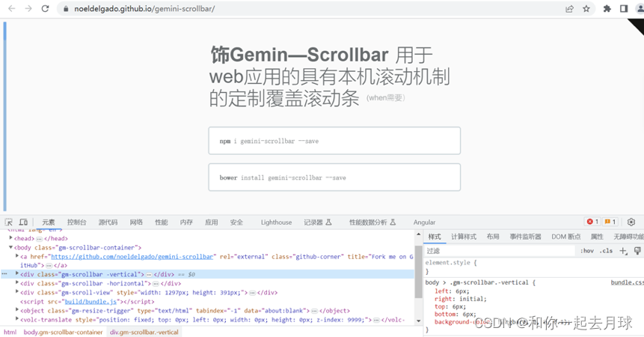Select body.gm-scrollbar-container breadcrumb
The image size is (644, 337).
tap(63, 332)
